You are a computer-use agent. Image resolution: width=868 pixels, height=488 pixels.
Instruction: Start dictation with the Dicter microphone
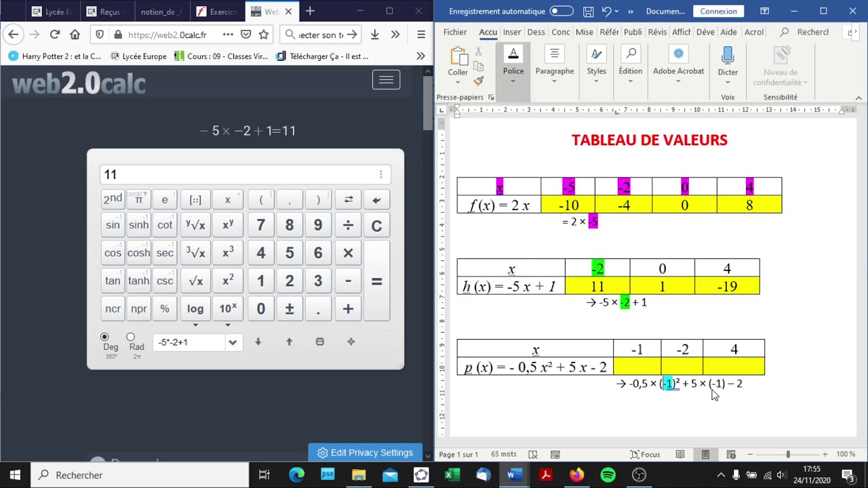point(728,56)
